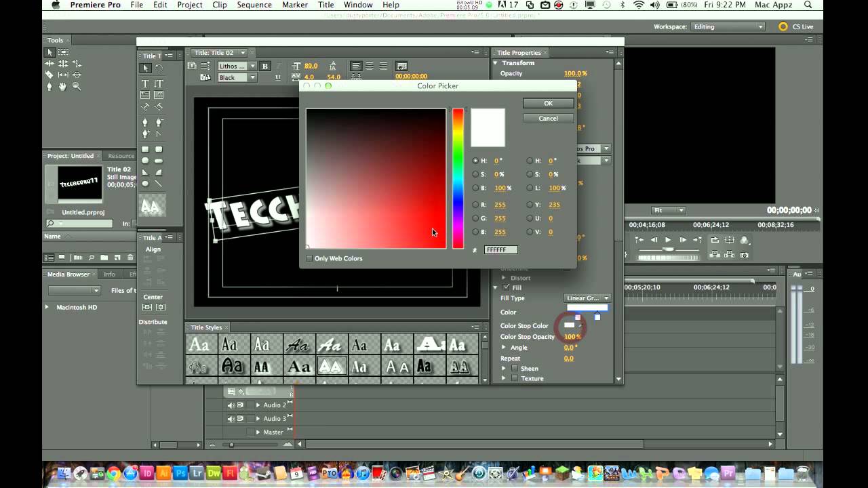Switch to Media Browser tab
The image size is (868, 488).
(68, 274)
